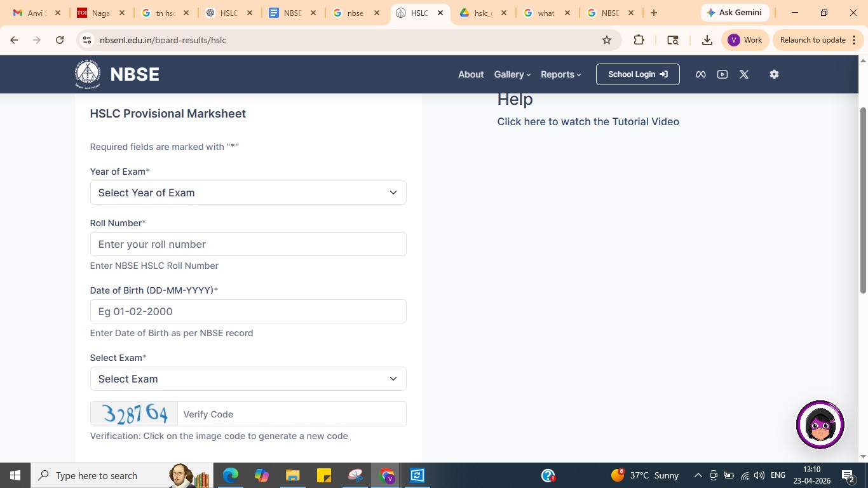Open the Select Exam dropdown
Image resolution: width=868 pixels, height=488 pixels.
[x=248, y=379]
